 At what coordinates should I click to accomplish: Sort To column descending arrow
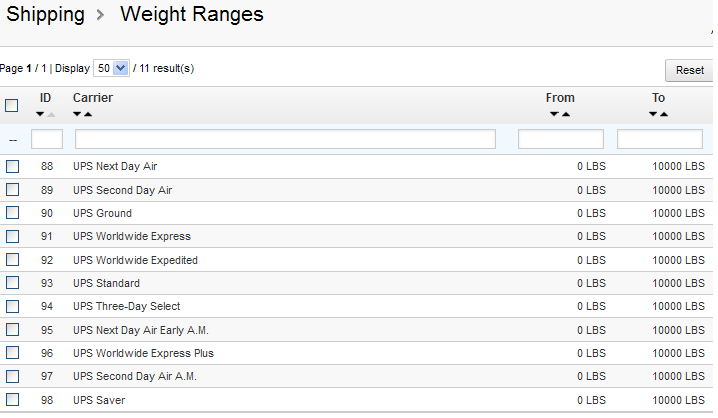pyautogui.click(x=653, y=114)
